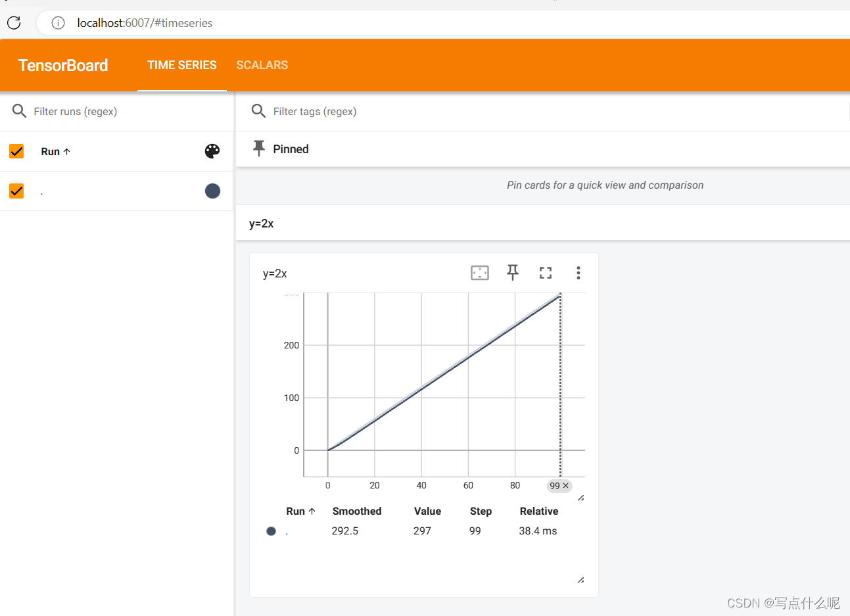The width and height of the screenshot is (850, 616).
Task: Open the site info icon in address bar
Action: click(58, 23)
